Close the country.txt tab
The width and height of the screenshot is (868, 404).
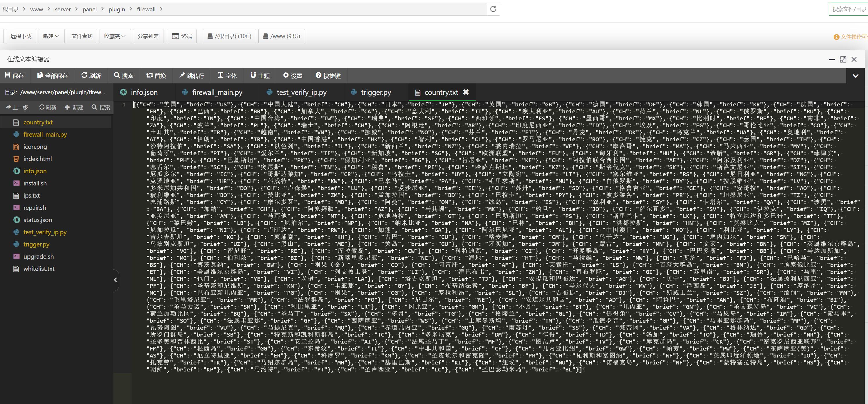(466, 92)
